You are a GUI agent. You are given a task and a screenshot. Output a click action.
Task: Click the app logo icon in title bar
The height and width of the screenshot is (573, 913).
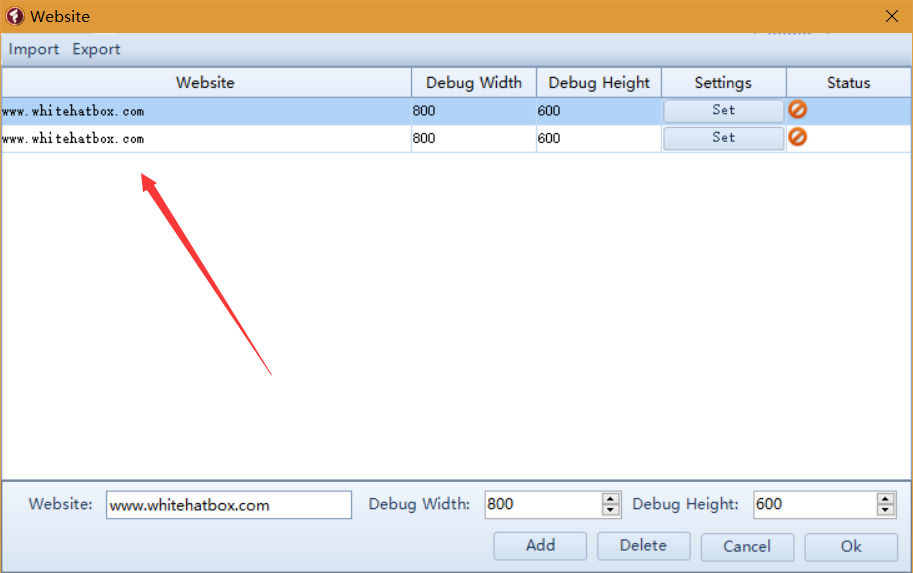[15, 16]
